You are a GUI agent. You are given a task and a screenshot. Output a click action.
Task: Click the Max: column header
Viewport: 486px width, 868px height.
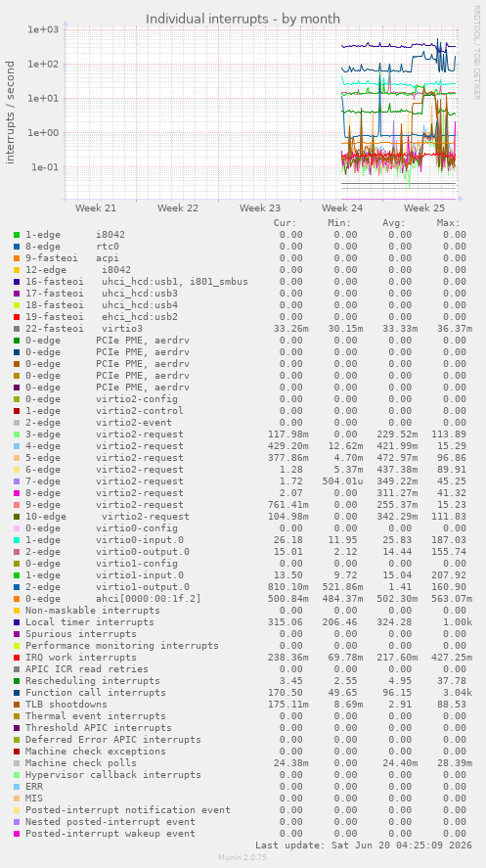coord(448,223)
